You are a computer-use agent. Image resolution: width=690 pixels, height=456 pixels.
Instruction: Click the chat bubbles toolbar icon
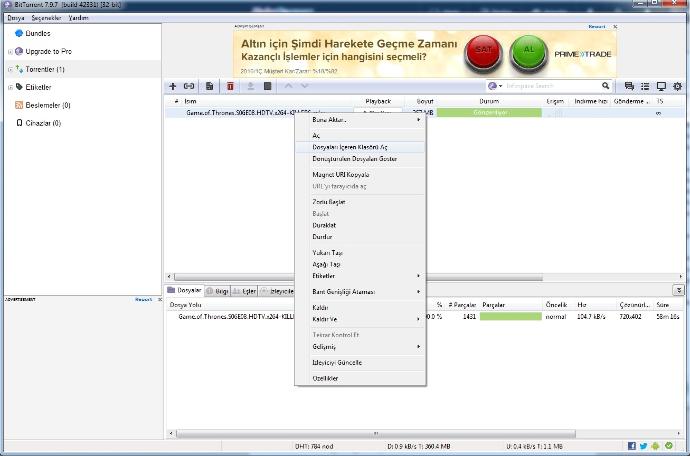pyautogui.click(x=629, y=86)
